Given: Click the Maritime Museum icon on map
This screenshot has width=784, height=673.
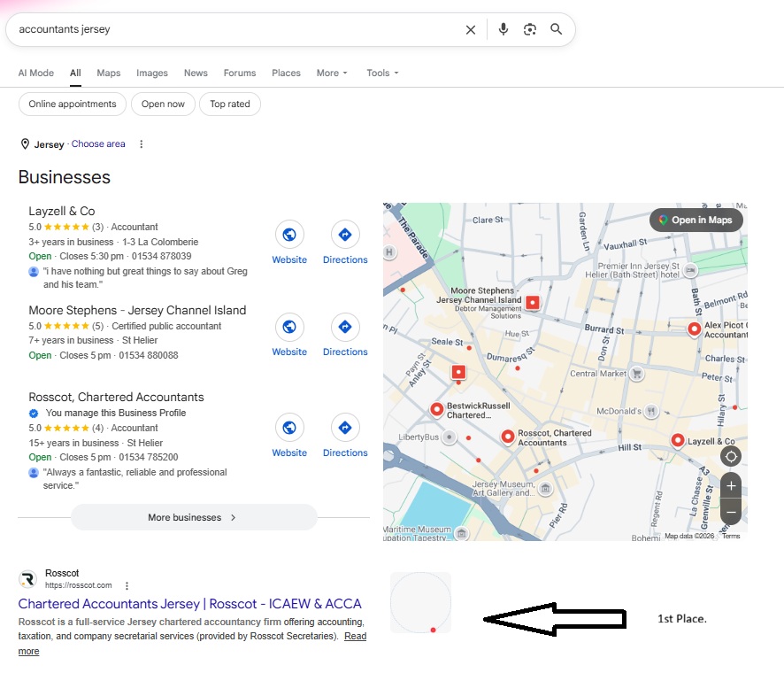Looking at the screenshot, I should coord(462,533).
